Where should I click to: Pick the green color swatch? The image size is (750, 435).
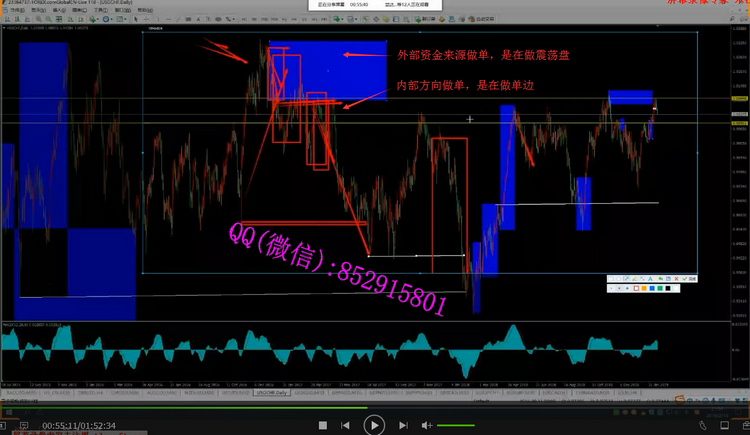pyautogui.click(x=660, y=288)
